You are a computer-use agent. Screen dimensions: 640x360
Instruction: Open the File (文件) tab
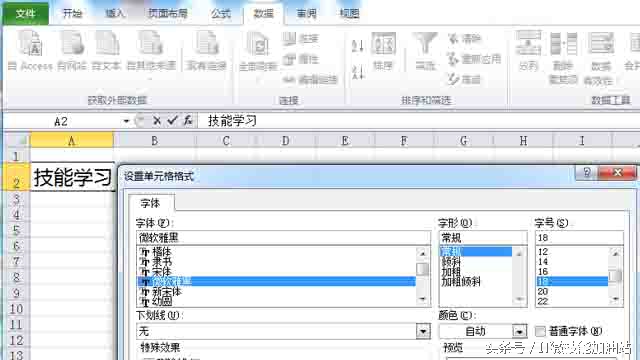coord(25,13)
